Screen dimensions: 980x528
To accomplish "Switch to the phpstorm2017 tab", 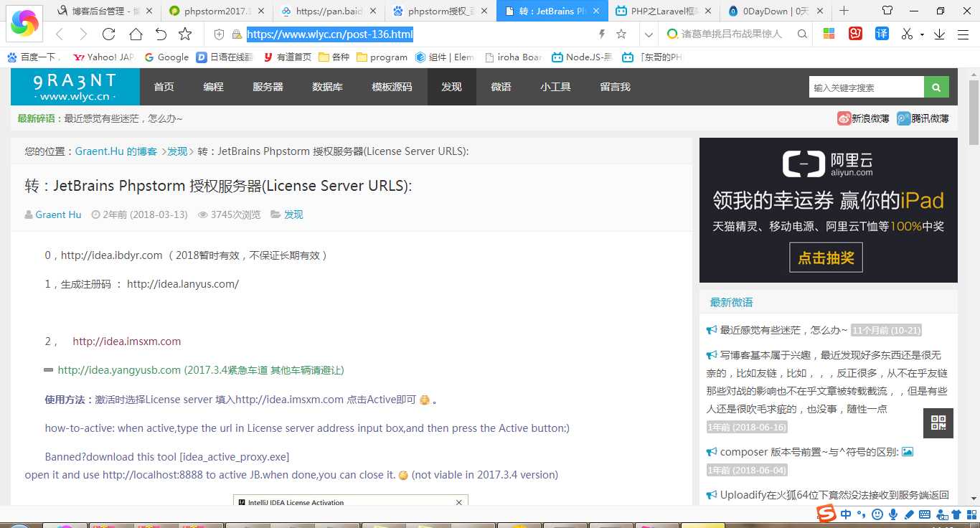I will pyautogui.click(x=215, y=11).
